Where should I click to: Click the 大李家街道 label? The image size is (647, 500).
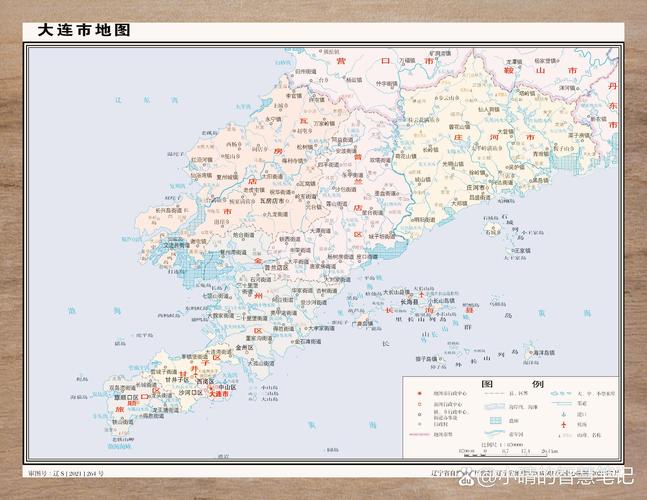[322, 328]
